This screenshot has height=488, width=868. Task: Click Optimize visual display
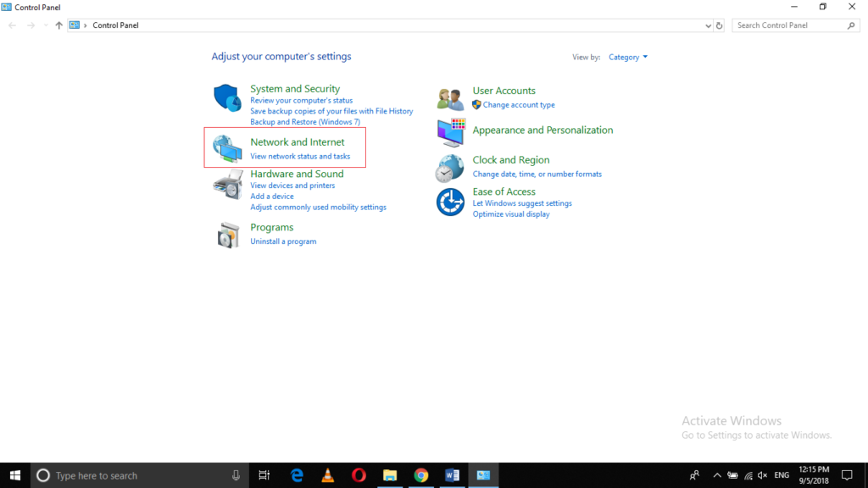(511, 214)
